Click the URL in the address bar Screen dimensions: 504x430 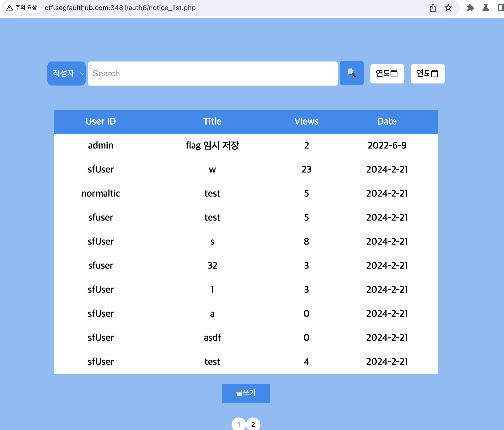(120, 8)
